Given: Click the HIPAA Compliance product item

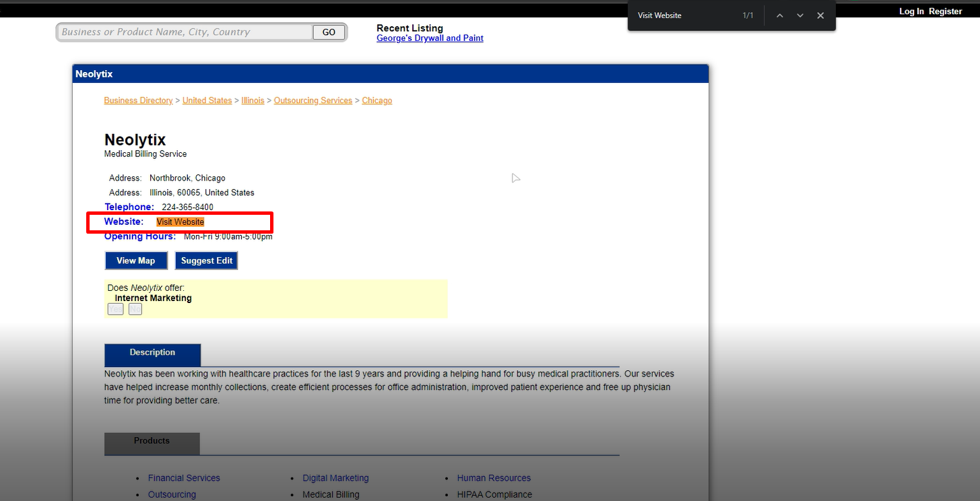Looking at the screenshot, I should click(494, 494).
